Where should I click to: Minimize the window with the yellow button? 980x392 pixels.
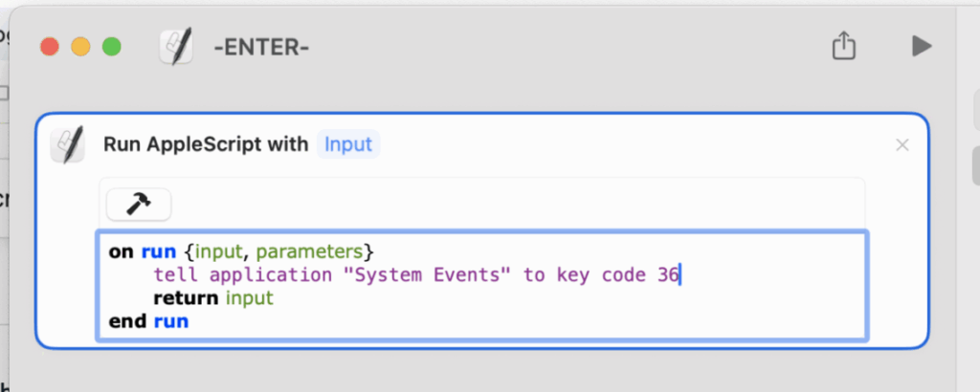[x=80, y=47]
